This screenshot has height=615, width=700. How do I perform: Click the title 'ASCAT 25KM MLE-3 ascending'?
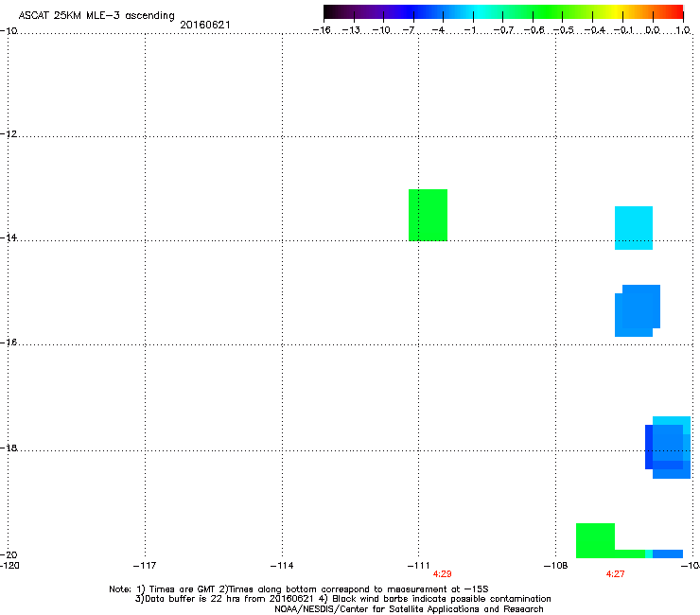[x=96, y=16]
